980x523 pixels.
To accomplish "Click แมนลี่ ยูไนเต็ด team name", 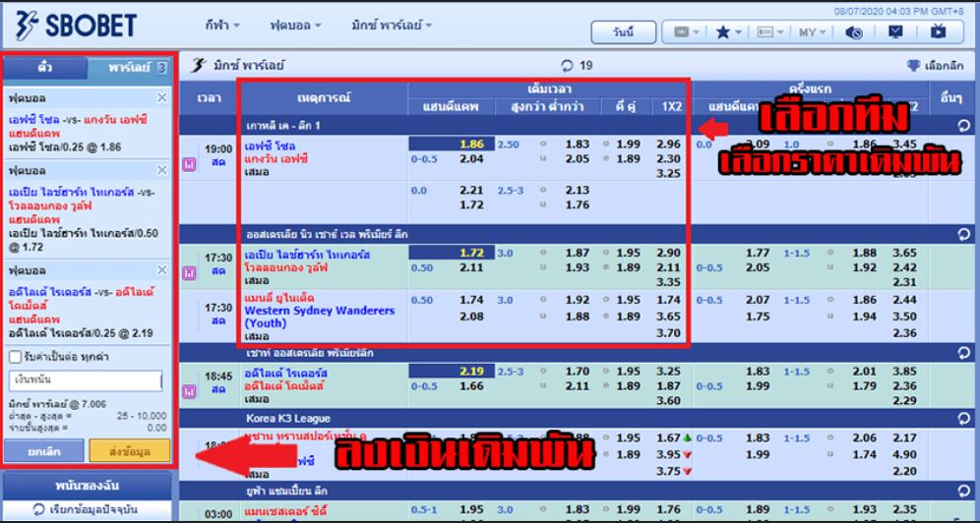I will click(x=279, y=298).
